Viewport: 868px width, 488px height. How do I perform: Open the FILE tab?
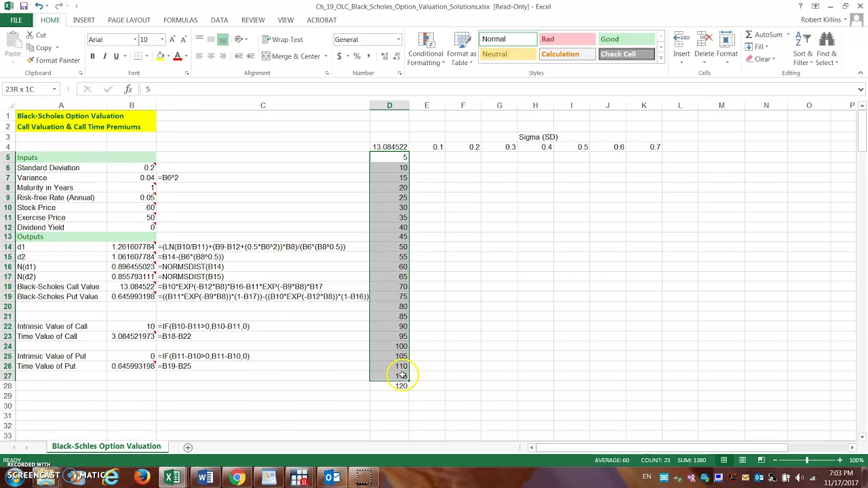pyautogui.click(x=16, y=20)
